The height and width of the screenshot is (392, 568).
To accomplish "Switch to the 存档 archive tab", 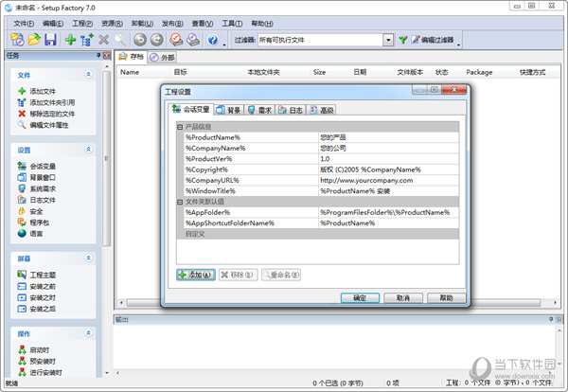I will (132, 57).
